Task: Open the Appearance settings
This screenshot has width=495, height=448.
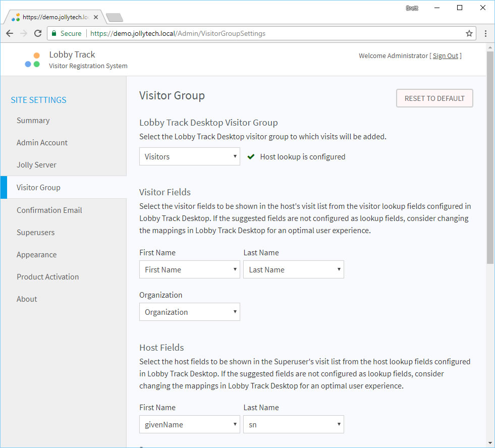Action: [x=37, y=255]
